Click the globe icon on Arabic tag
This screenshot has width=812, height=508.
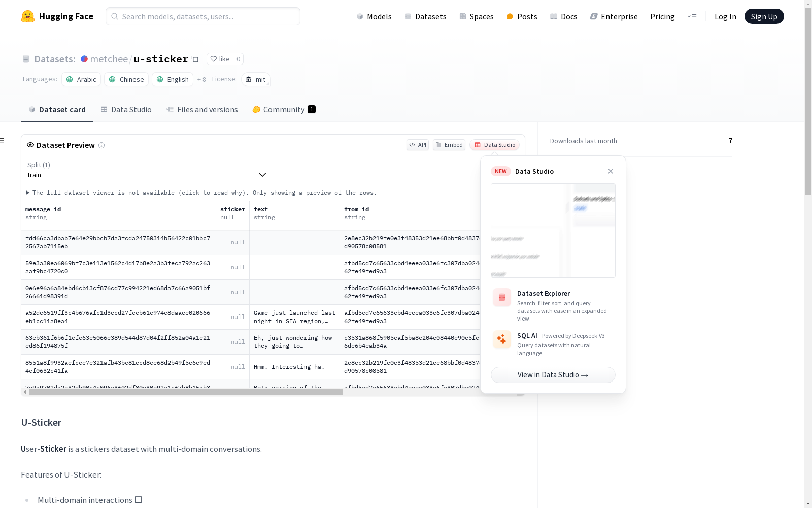coord(70,79)
